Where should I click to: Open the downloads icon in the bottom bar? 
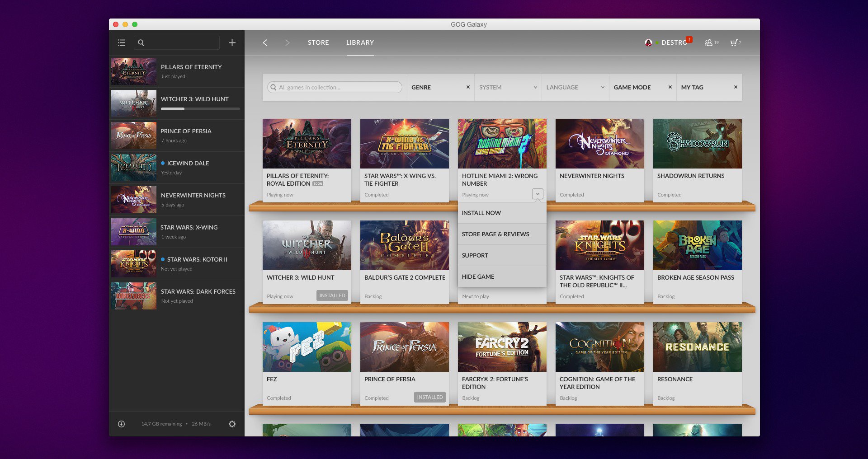[x=121, y=424]
